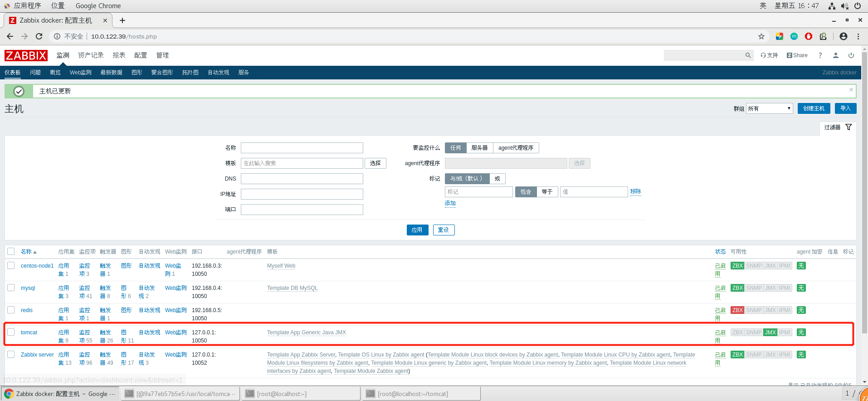Click 选择 next to the template field
This screenshot has width=868, height=401.
(375, 163)
